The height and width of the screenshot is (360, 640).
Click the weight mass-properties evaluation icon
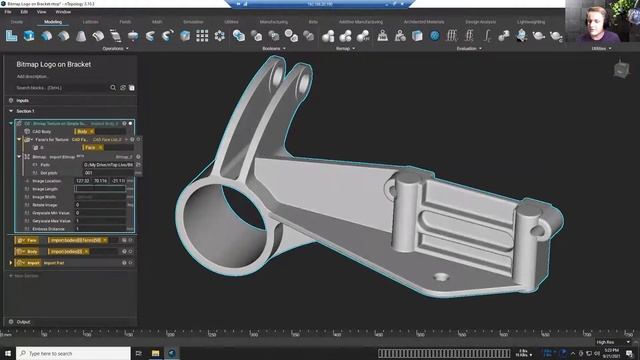click(382, 36)
